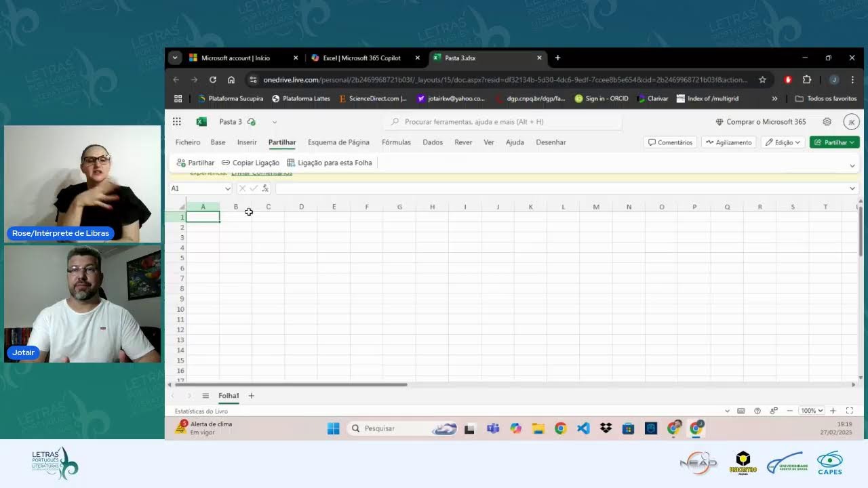This screenshot has height=488, width=868.
Task: Click the vertical scrollbar thumb
Action: 861,231
